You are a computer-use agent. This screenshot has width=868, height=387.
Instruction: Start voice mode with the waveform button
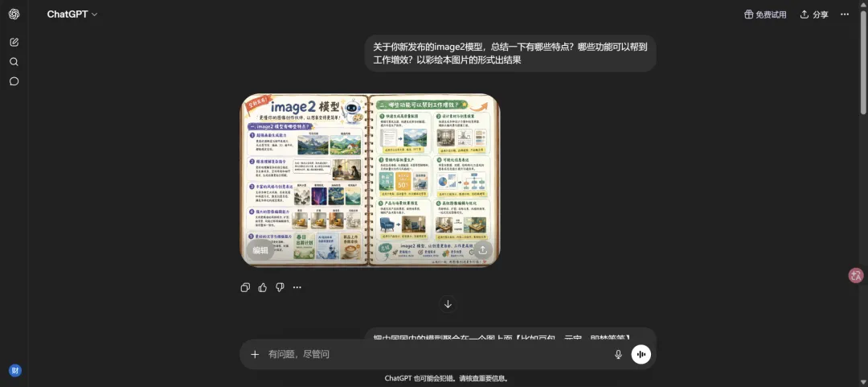(x=641, y=354)
